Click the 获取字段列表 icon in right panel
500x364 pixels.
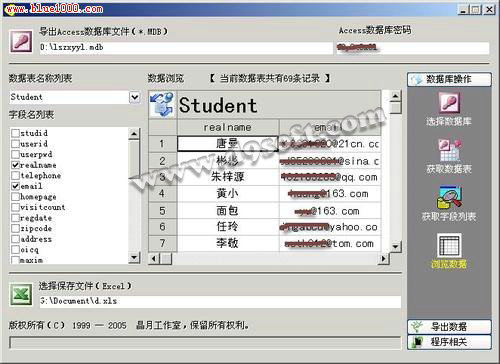(449, 197)
